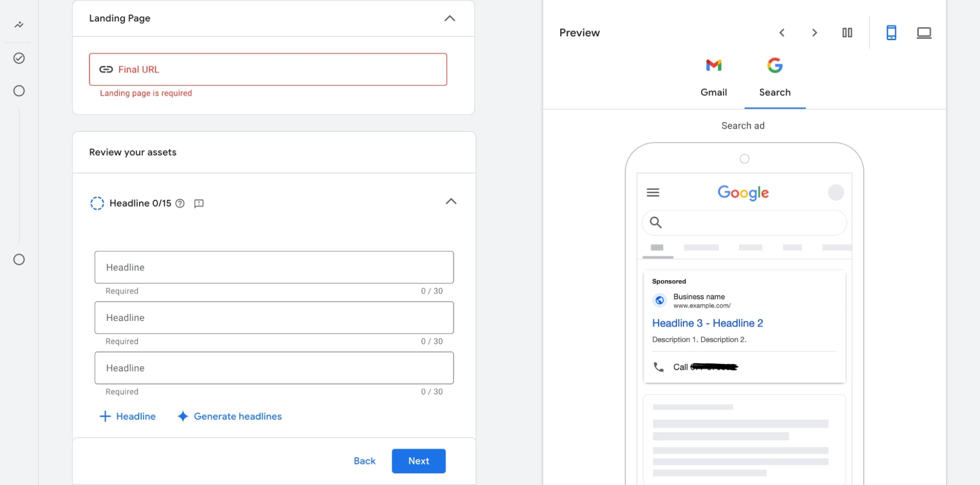The image size is (980, 485).
Task: Focus the second Headline input field
Action: coord(274,318)
